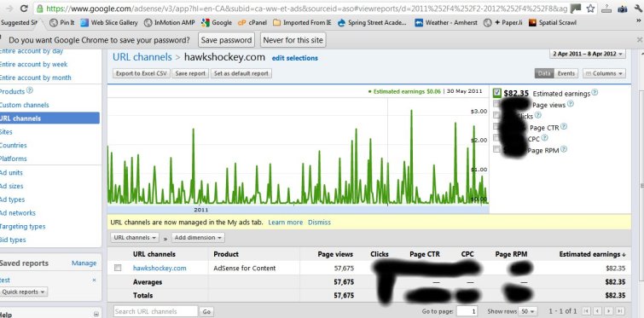Click the forward navigation arrow
644x318 pixels.
[9, 8]
